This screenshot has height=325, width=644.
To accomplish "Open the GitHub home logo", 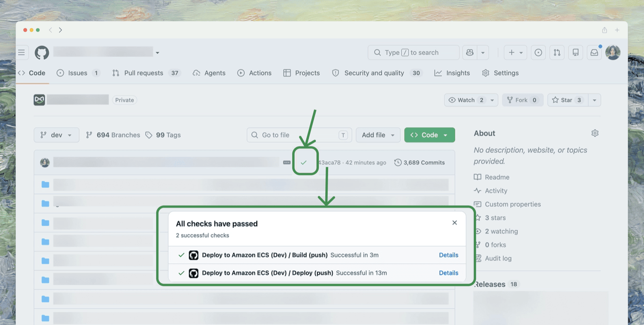I will [x=42, y=52].
